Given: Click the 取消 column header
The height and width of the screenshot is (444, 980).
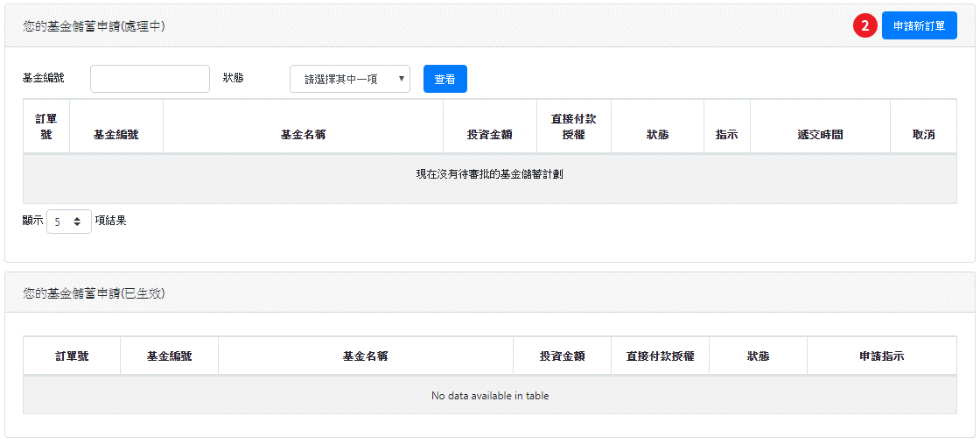Looking at the screenshot, I should coord(923,135).
